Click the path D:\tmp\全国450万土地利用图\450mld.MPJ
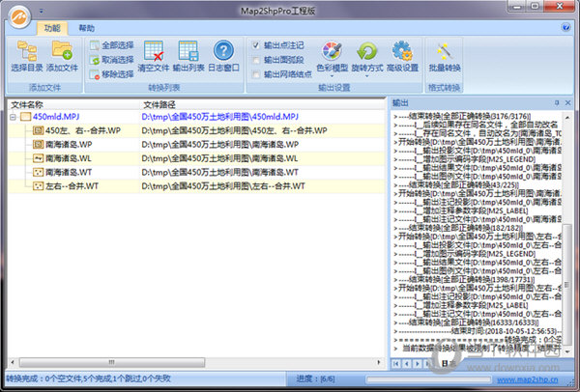 coord(220,117)
